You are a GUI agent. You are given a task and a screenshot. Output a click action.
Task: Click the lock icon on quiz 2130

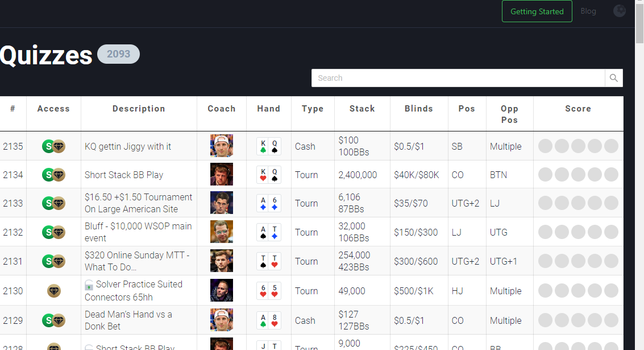click(89, 285)
